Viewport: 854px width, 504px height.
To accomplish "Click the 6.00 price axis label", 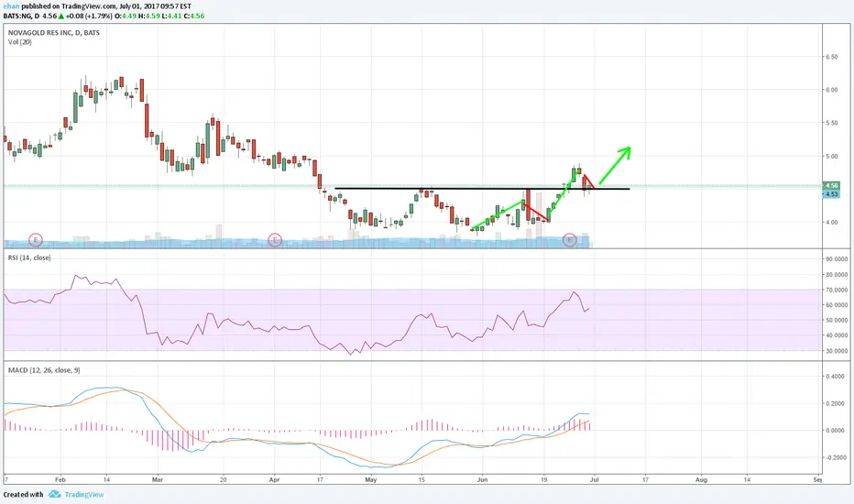I will point(832,90).
